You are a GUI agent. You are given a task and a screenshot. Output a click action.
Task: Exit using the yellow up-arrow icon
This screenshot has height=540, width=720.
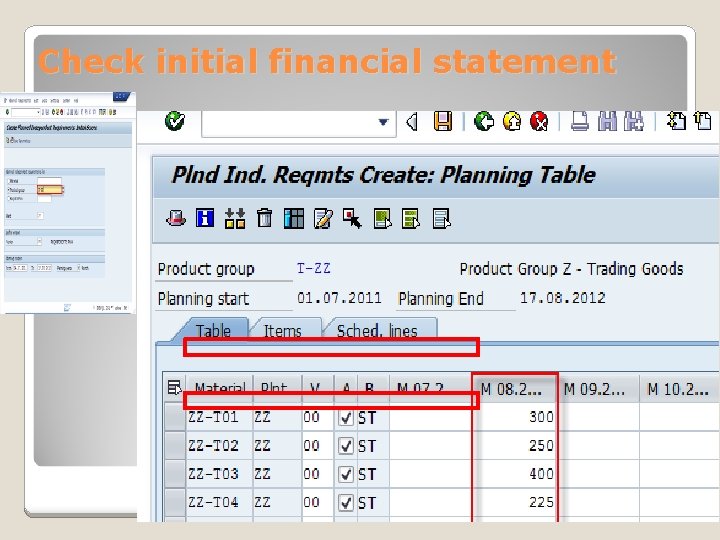click(x=512, y=122)
